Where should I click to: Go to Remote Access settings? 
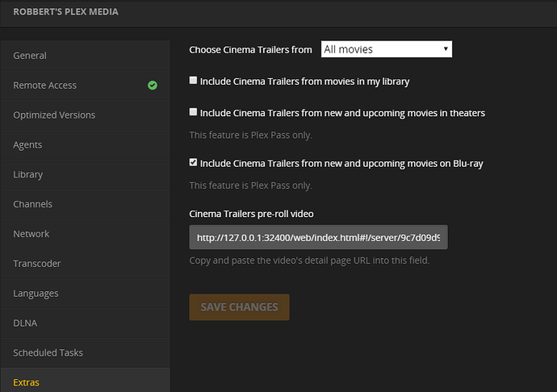point(44,85)
